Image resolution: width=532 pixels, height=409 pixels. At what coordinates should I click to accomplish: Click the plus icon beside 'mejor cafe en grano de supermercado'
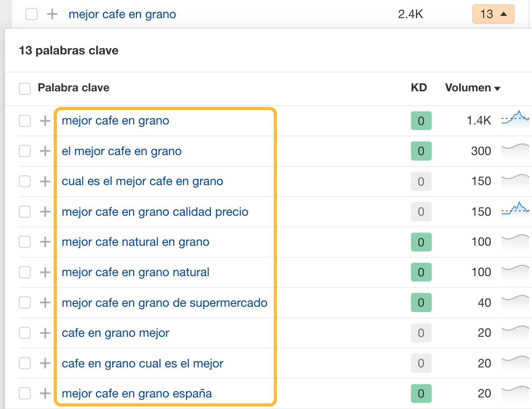46,302
